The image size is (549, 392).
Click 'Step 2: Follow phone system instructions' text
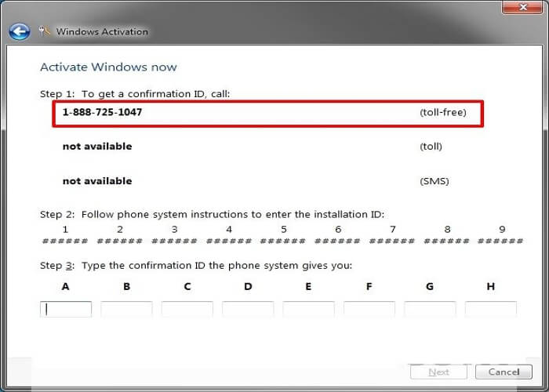click(213, 214)
